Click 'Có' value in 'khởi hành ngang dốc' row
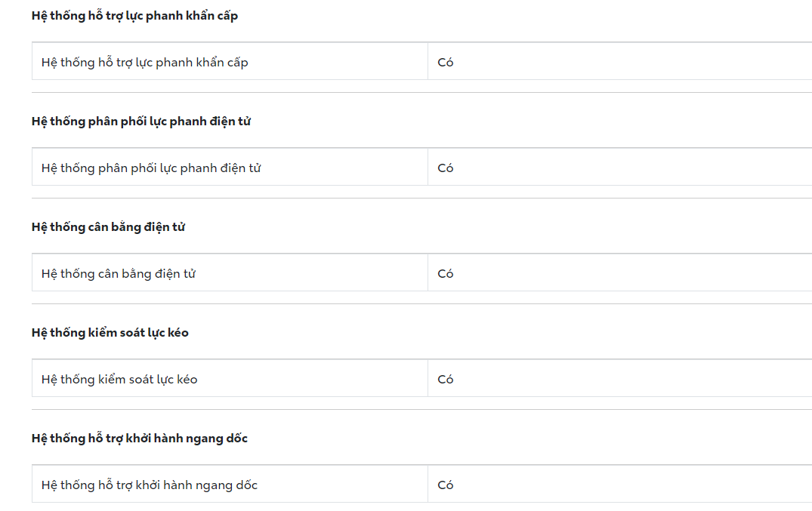Image resolution: width=812 pixels, height=511 pixels. [446, 485]
